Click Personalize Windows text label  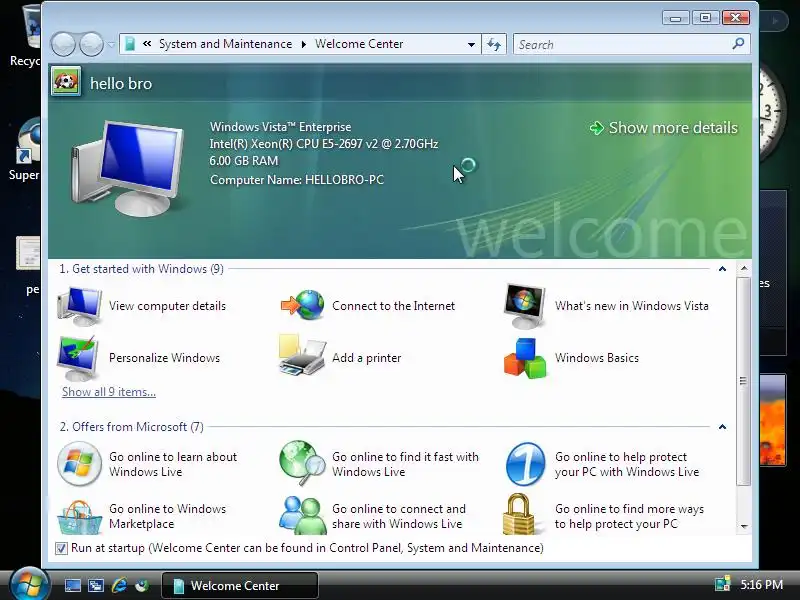[164, 358]
